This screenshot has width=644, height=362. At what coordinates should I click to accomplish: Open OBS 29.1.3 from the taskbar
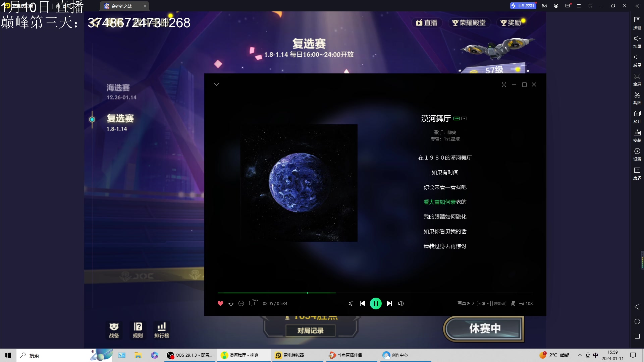coord(190,355)
